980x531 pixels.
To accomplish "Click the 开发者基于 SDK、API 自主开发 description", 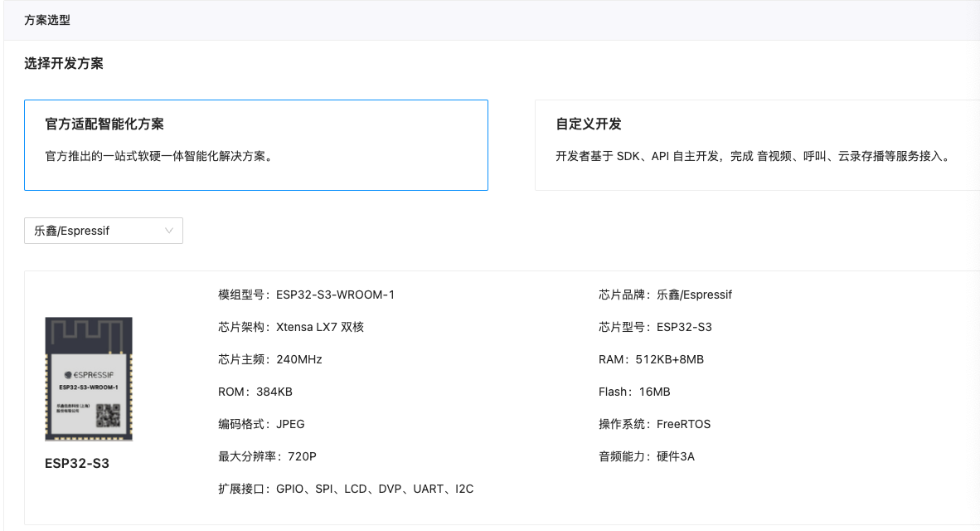I will coord(754,156).
